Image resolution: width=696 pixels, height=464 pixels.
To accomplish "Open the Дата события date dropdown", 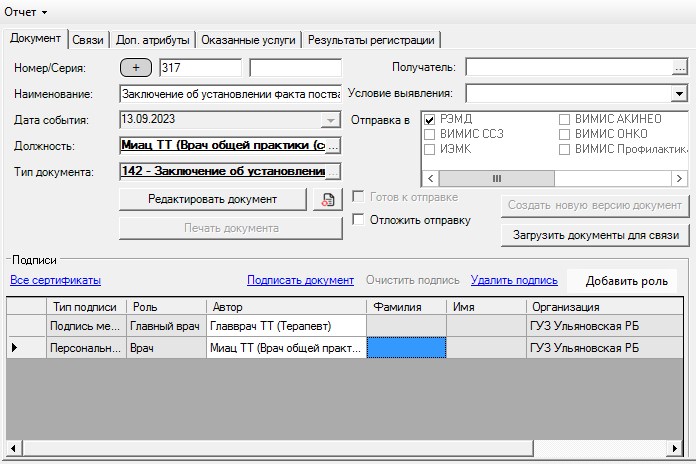I will pos(328,120).
